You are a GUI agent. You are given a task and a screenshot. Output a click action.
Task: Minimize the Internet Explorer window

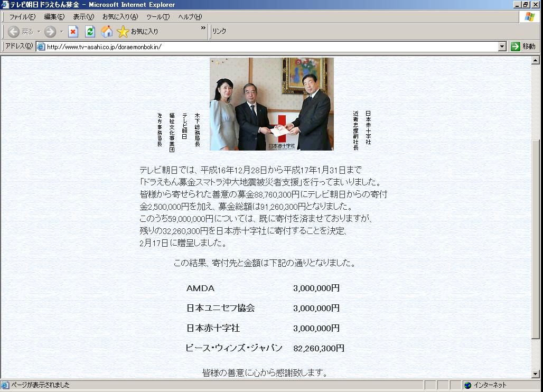click(x=517, y=5)
